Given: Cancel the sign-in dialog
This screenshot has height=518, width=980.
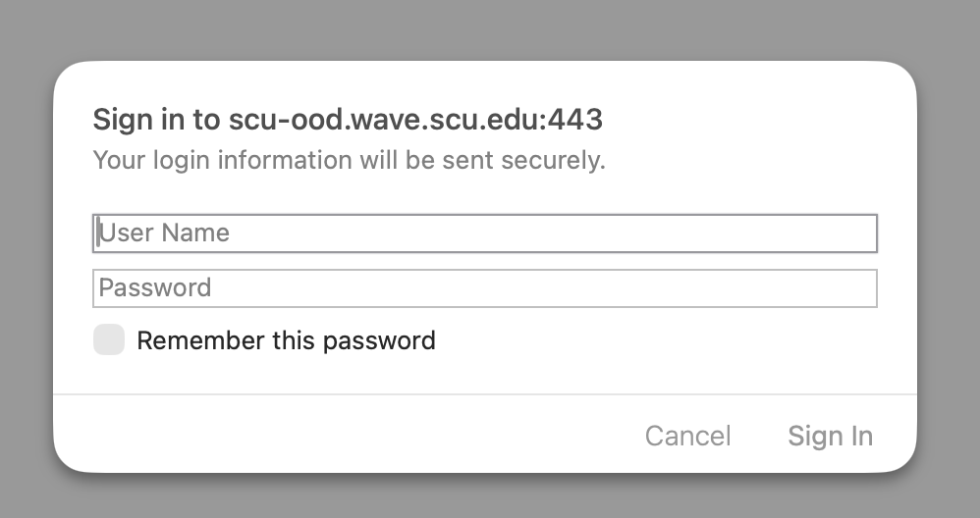Looking at the screenshot, I should click(x=687, y=436).
